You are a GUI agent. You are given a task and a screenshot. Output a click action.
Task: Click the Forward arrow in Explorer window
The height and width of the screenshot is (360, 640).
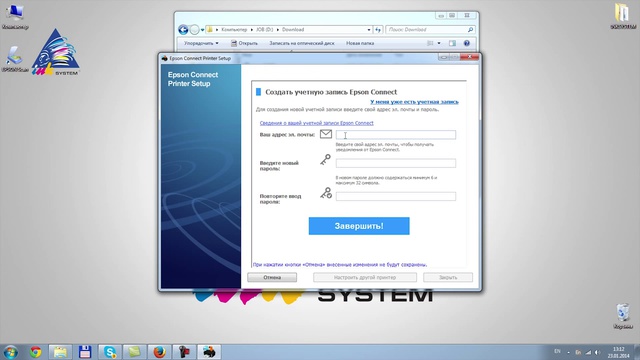coord(195,29)
